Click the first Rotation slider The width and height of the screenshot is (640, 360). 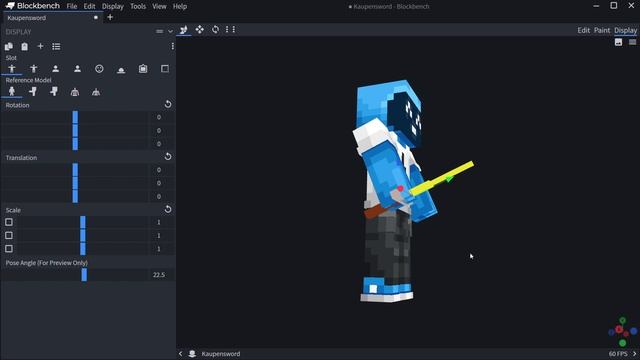[x=75, y=117]
